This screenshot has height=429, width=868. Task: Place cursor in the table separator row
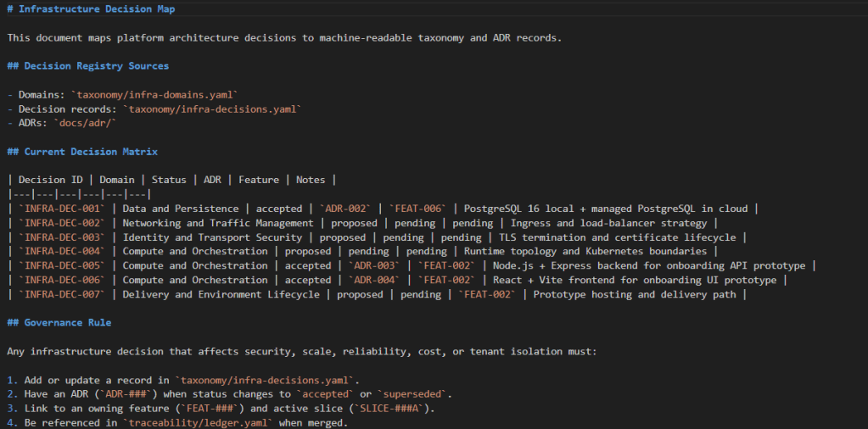point(78,194)
